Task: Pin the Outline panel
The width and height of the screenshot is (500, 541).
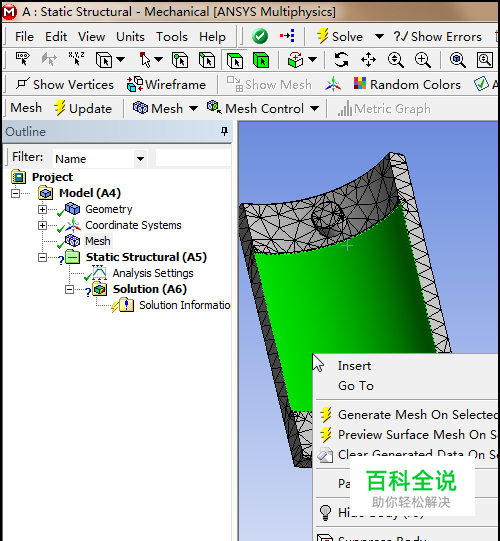Action: pyautogui.click(x=224, y=131)
